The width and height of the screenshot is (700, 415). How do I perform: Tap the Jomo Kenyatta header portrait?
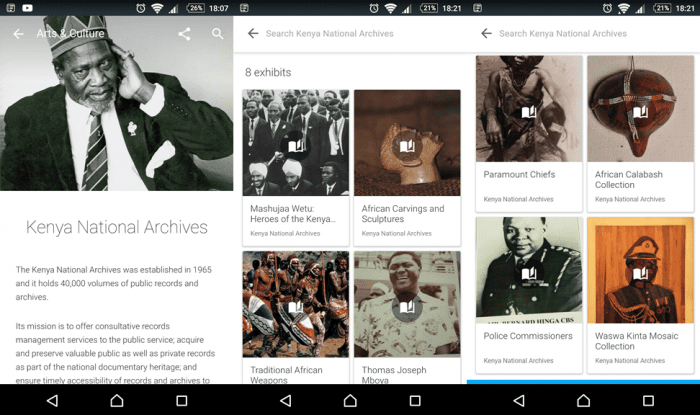point(117,104)
